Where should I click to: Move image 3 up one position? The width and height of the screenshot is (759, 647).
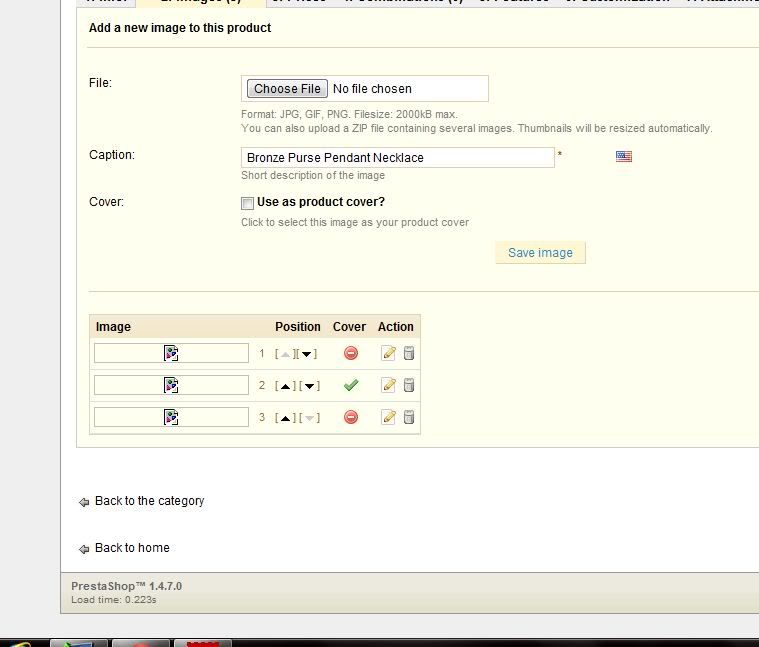285,418
